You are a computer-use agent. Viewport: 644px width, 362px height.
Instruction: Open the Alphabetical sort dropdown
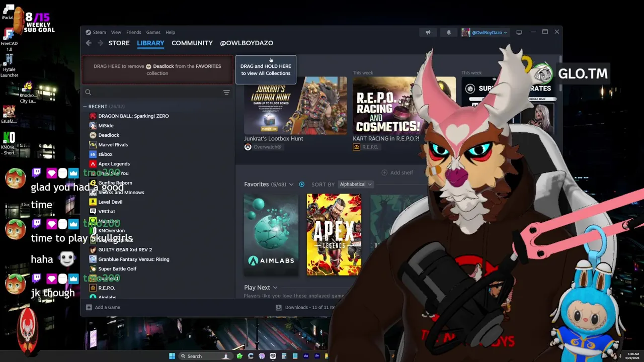coord(355,185)
